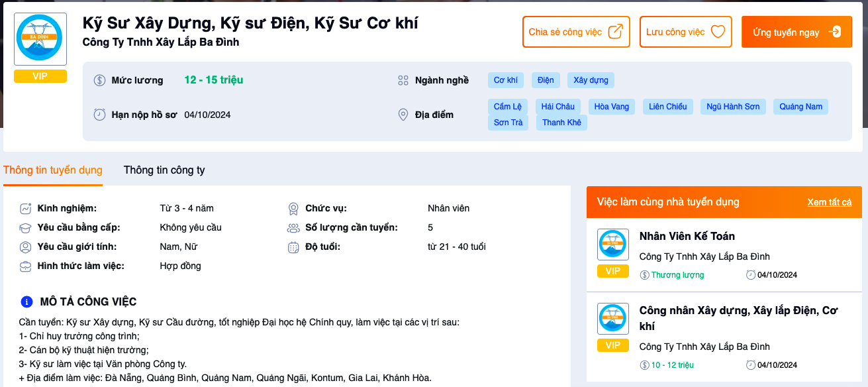Select the Ngũ Hành Sơn location tag
The height and width of the screenshot is (387, 868).
pyautogui.click(x=733, y=107)
